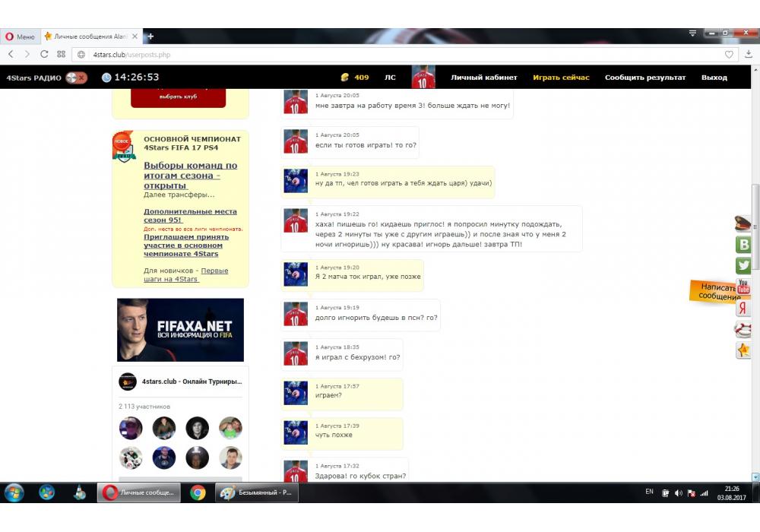Viewport: 760px width, 532px height.
Task: Click the red выбрать клуб button
Action: [178, 97]
